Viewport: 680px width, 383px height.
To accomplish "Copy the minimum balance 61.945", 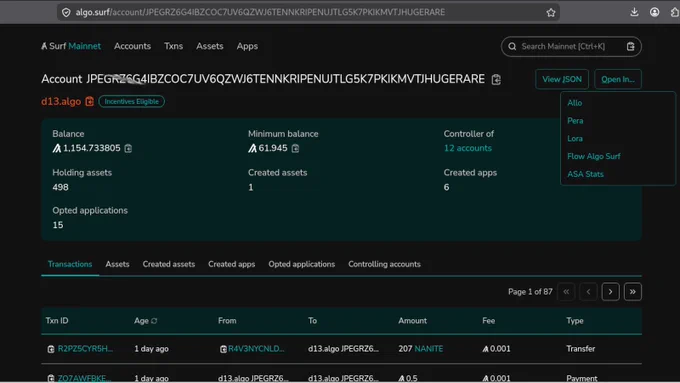I will point(295,148).
